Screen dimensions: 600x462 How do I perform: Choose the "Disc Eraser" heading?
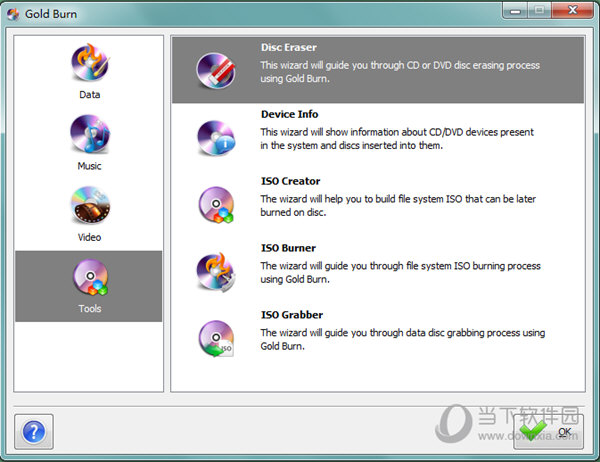pyautogui.click(x=289, y=47)
